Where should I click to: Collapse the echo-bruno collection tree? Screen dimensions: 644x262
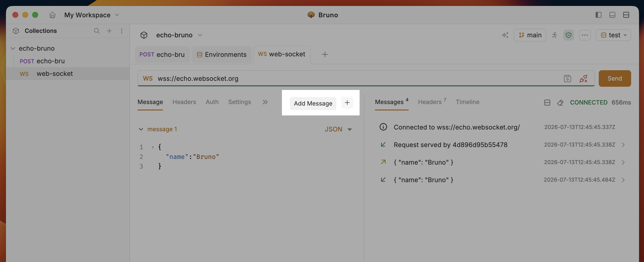(x=13, y=48)
